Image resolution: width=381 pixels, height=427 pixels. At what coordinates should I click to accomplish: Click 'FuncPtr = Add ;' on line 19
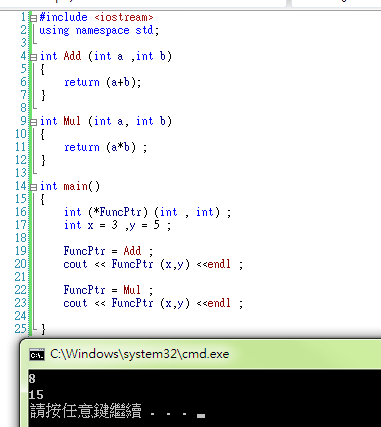click(x=108, y=251)
